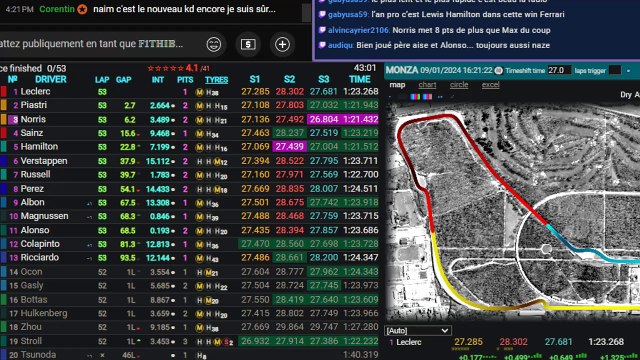This screenshot has width=640, height=360.
Task: Click Leclerc's red team colour bar
Action: coord(3,91)
